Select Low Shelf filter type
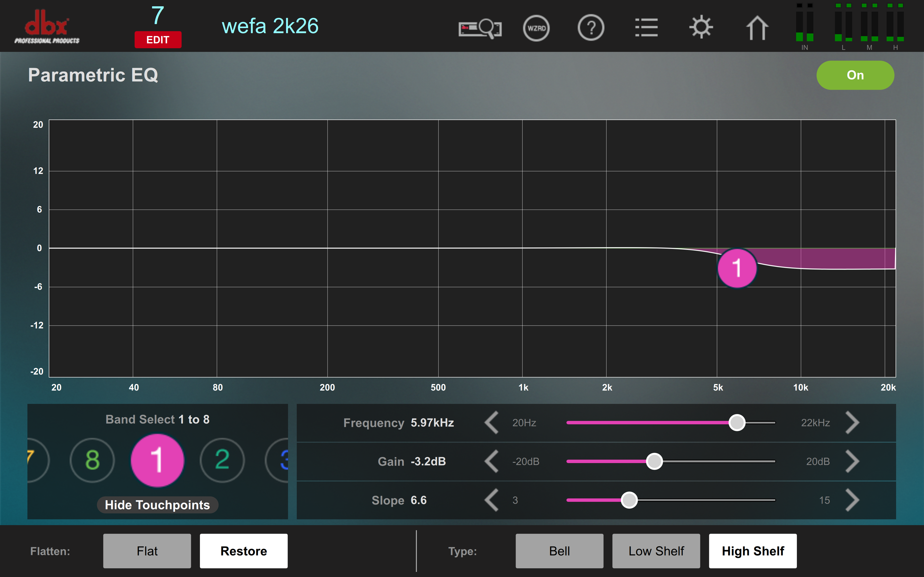Viewport: 924px width, 577px height. pos(656,551)
